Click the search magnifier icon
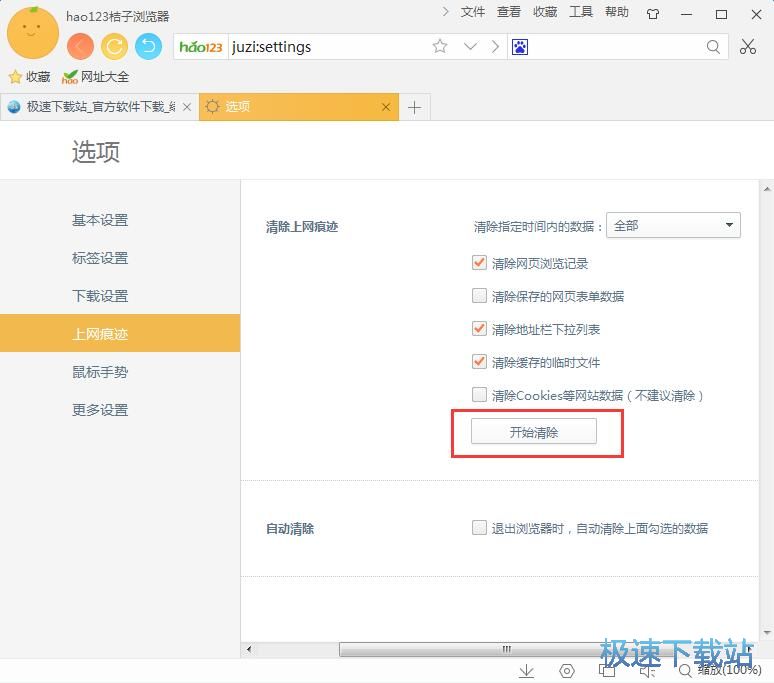Viewport: 774px width, 683px height. 713,47
